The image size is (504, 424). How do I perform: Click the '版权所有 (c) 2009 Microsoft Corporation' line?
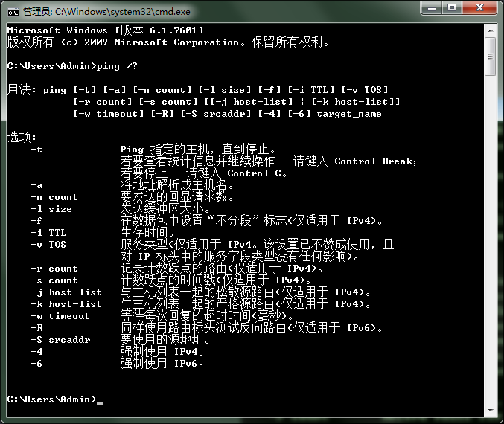(x=168, y=42)
